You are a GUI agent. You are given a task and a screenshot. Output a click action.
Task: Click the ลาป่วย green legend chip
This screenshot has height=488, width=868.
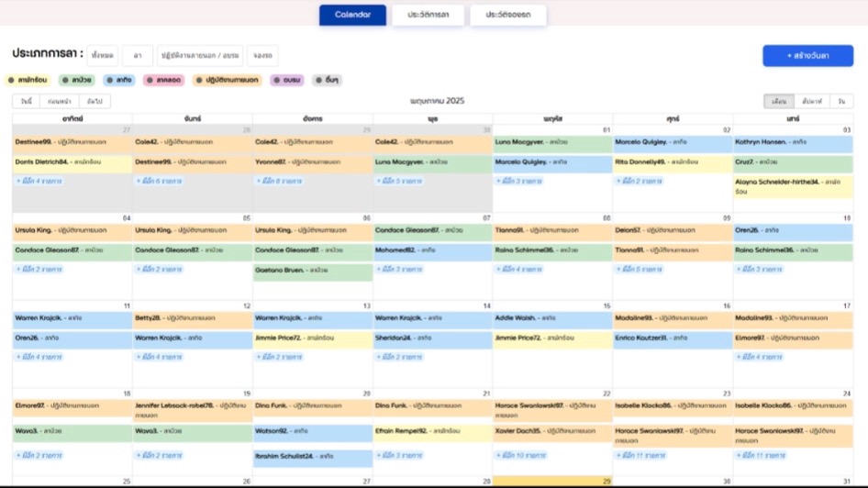pos(77,81)
